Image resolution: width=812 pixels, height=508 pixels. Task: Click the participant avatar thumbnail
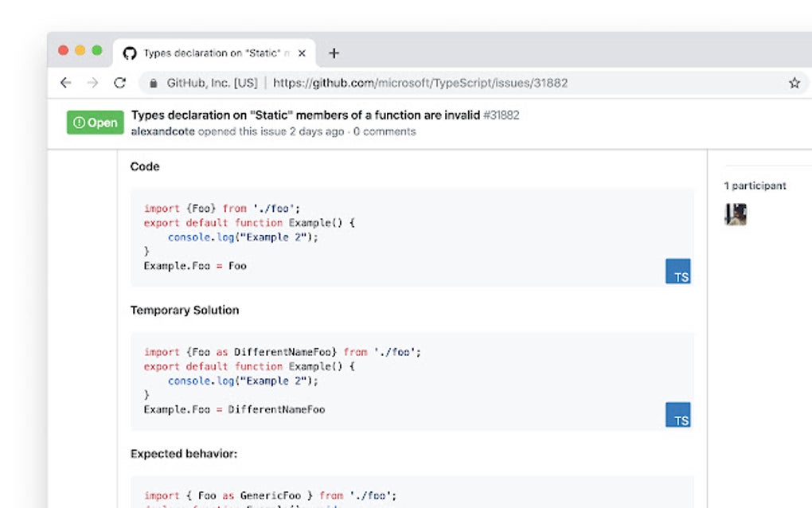pyautogui.click(x=735, y=214)
